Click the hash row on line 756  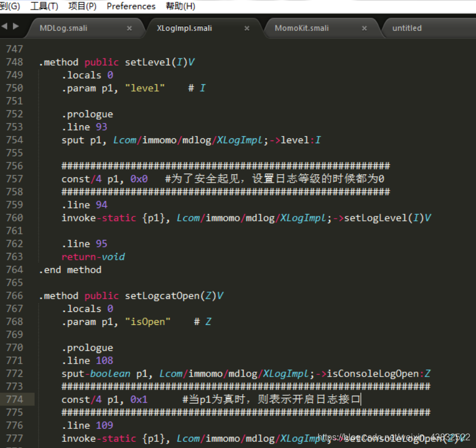(x=226, y=166)
